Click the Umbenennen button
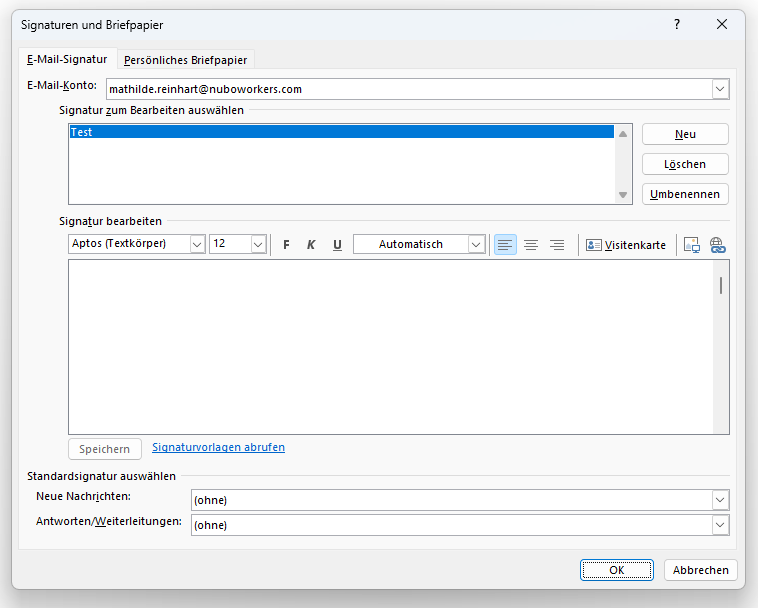Viewport: 758px width, 608px height. point(685,194)
